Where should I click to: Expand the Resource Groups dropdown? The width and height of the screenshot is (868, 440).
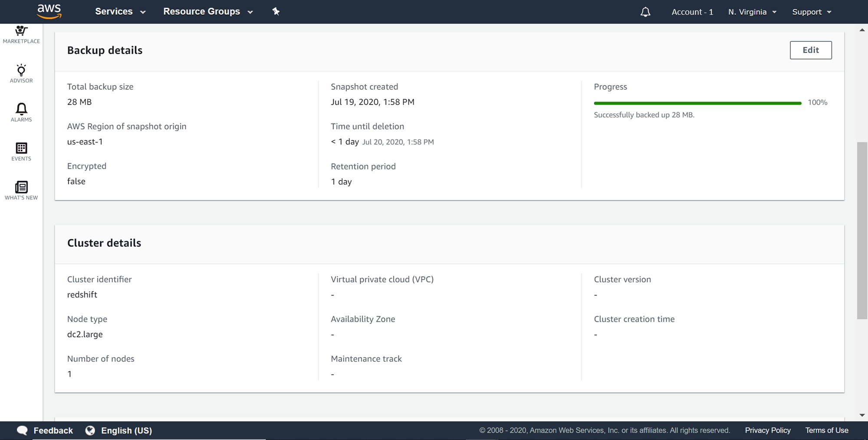(x=208, y=12)
